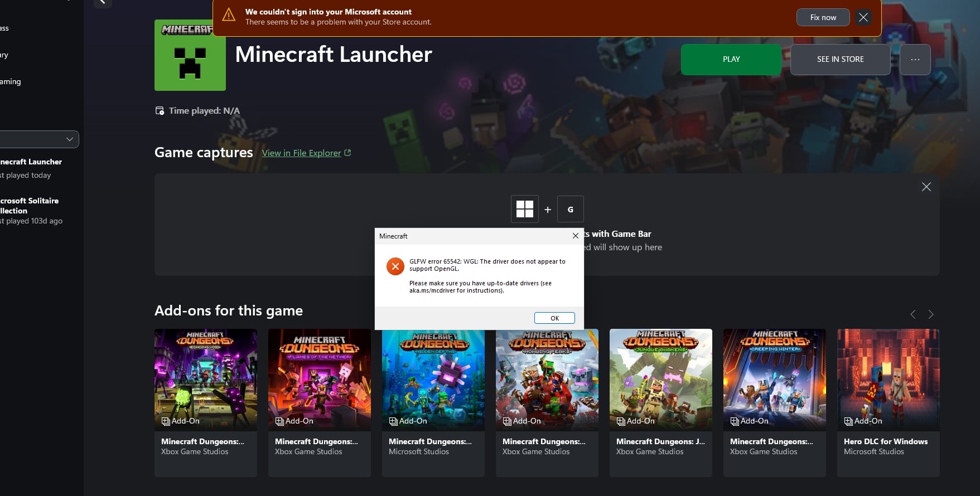Open the Hero DLC for Windows thumbnail
Screen dimensions: 980x496
point(889,380)
